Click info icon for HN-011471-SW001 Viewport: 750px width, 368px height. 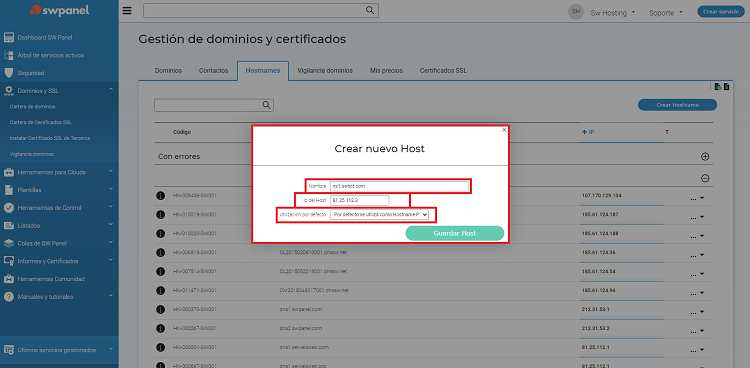pos(161,290)
